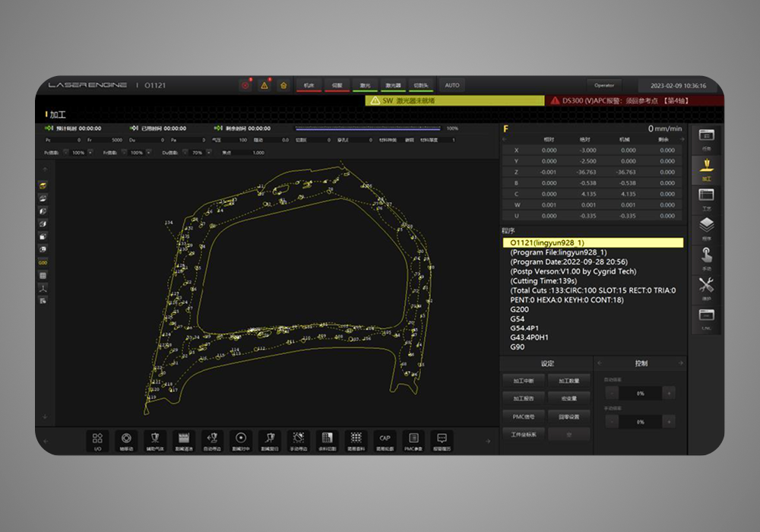
Task: Click the assist gas icon
Action: coord(154,441)
